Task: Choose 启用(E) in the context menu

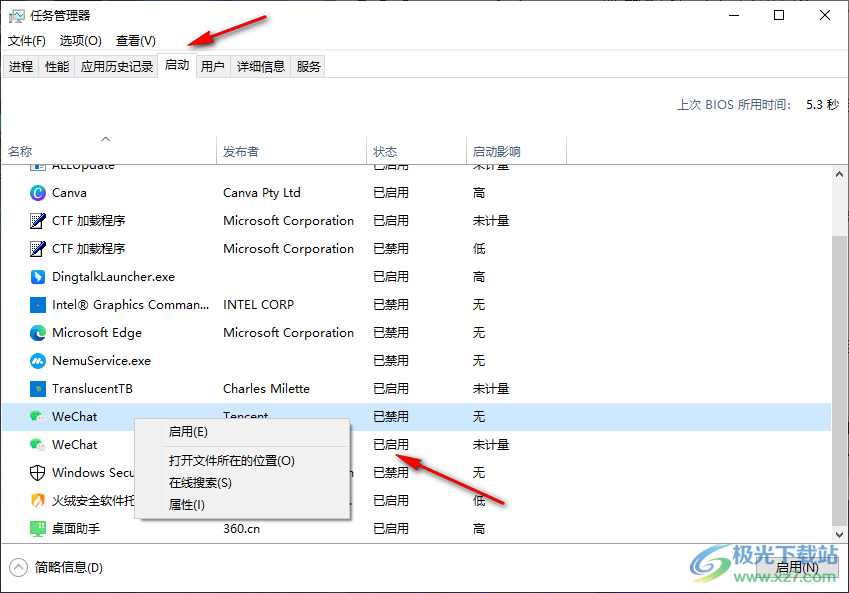Action: 242,432
